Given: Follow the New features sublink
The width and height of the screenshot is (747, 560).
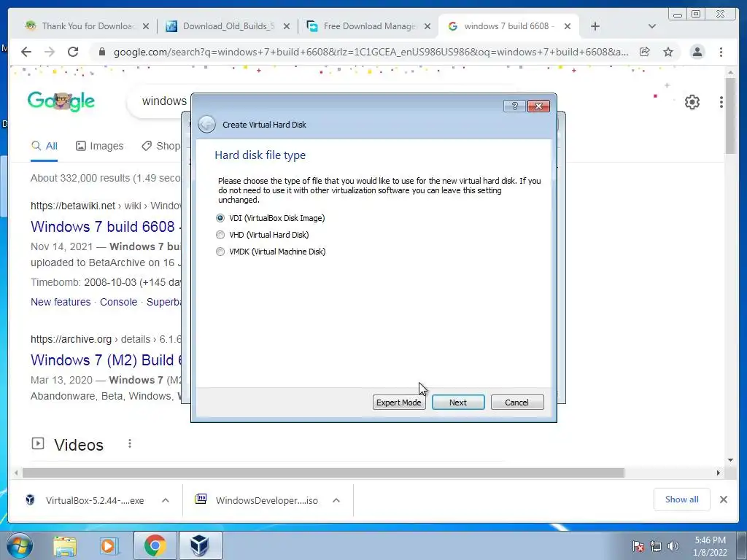Looking at the screenshot, I should point(61,302).
